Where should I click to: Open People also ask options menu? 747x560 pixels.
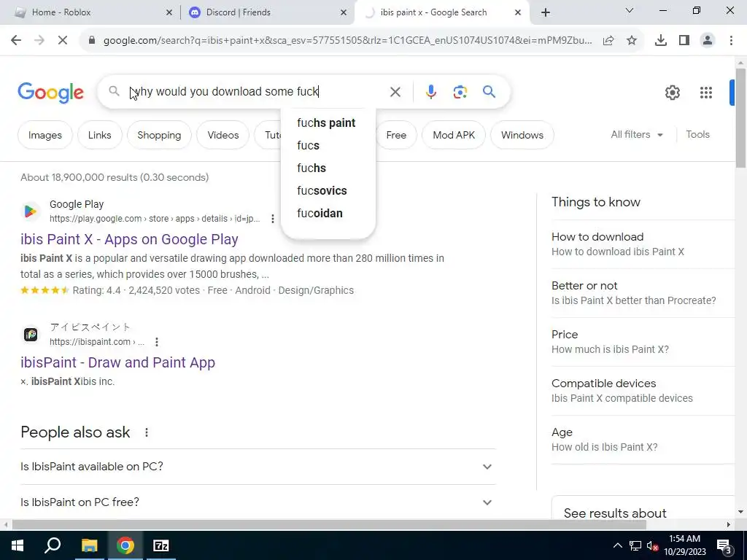click(x=147, y=432)
